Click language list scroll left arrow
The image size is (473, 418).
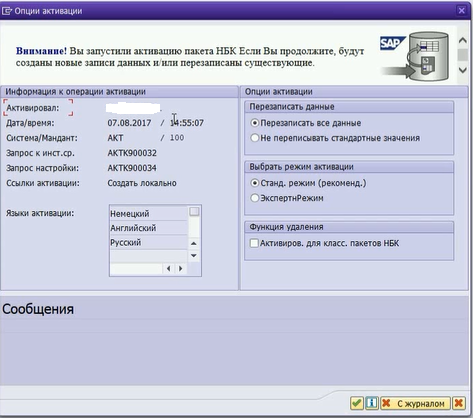169,269
